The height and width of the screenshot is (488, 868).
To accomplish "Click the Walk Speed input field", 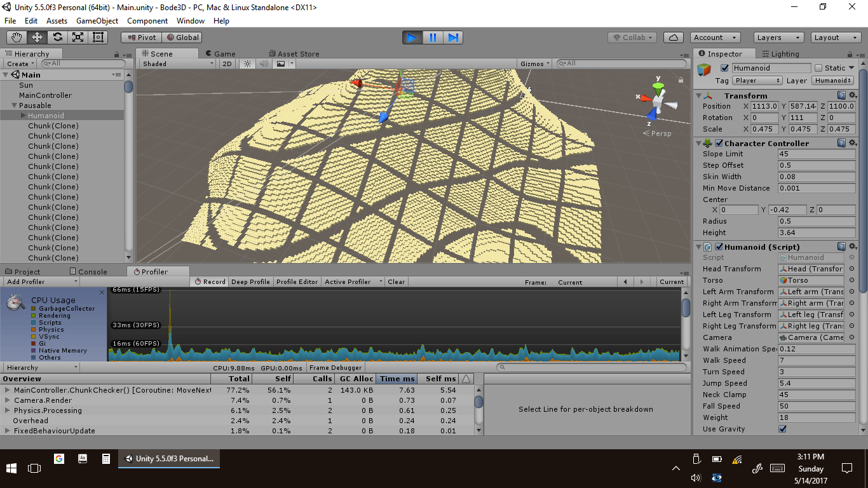I will (816, 360).
